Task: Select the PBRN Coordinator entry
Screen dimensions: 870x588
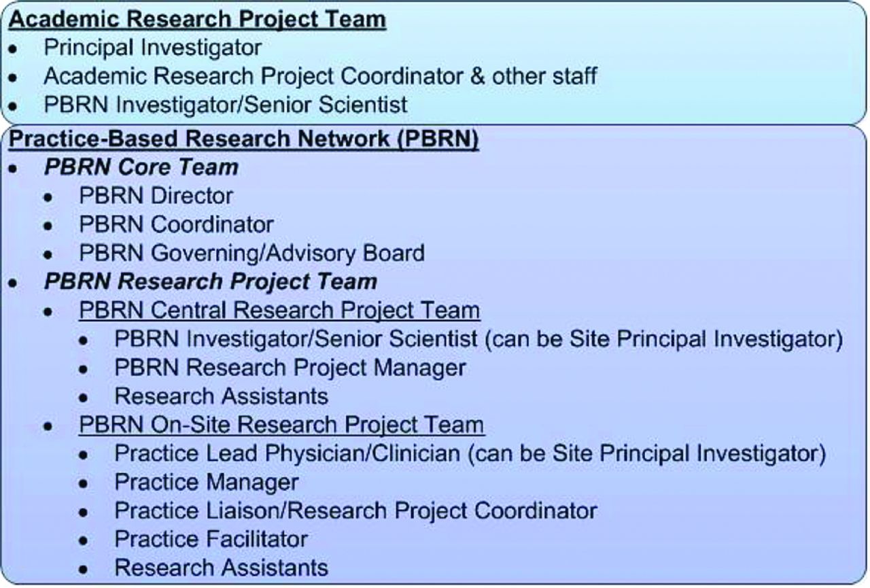Action: pyautogui.click(x=177, y=224)
